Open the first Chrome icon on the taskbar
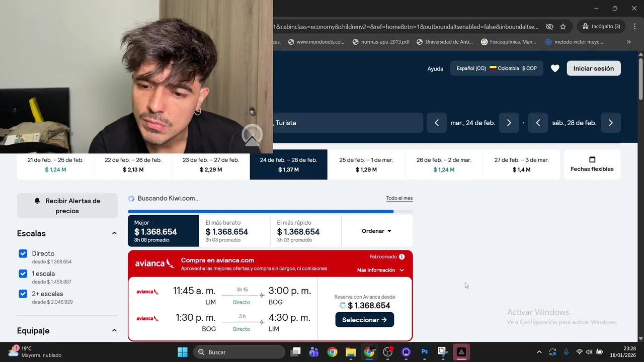 (332, 352)
